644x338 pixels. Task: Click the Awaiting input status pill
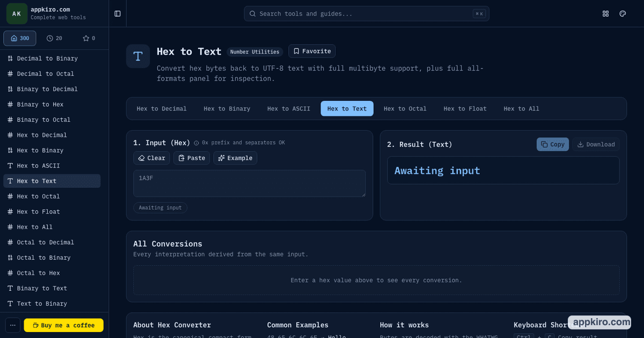click(x=160, y=208)
